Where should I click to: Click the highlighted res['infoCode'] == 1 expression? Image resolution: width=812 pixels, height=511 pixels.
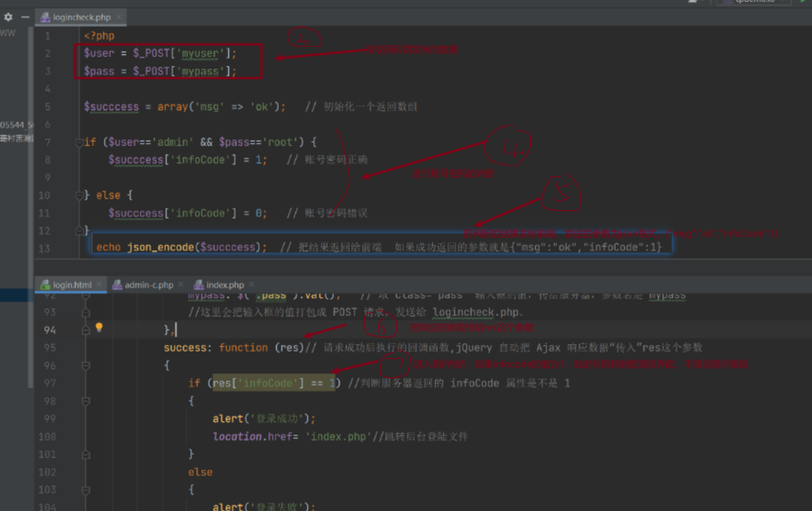coord(275,383)
